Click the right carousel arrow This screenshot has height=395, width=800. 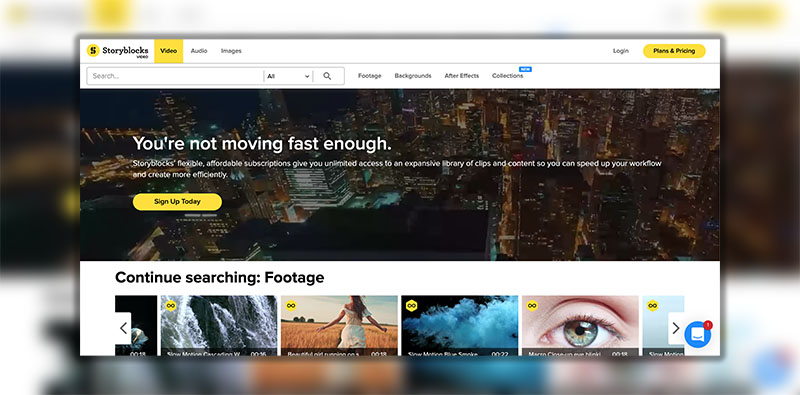click(676, 328)
